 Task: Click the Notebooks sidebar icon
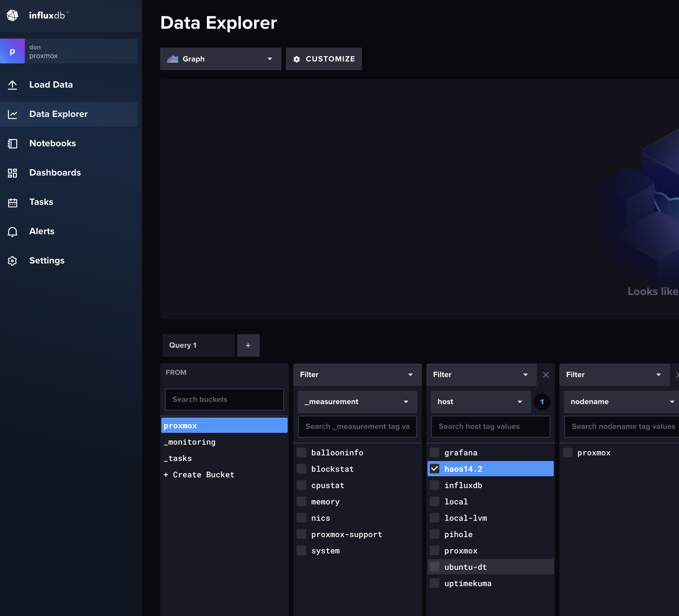point(12,143)
